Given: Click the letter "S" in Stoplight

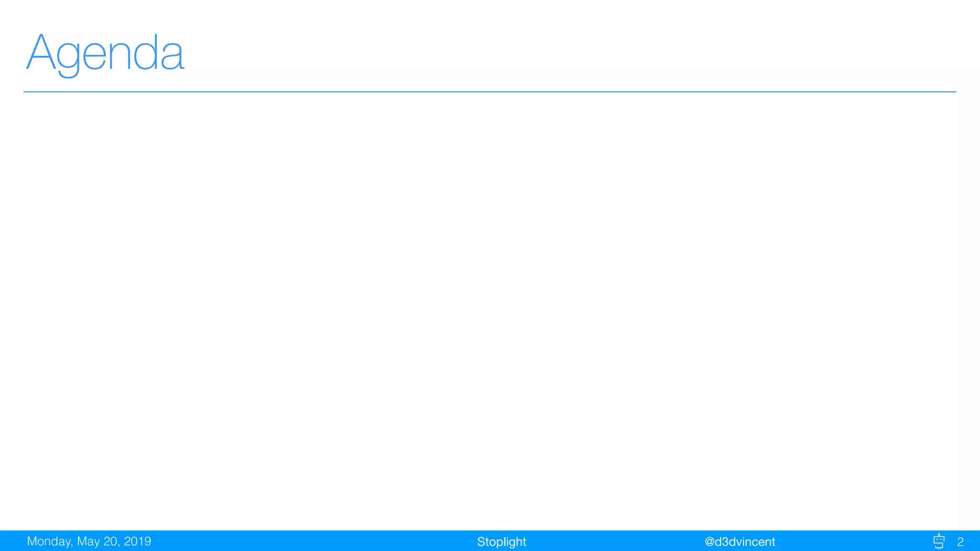Looking at the screenshot, I should click(x=480, y=541).
